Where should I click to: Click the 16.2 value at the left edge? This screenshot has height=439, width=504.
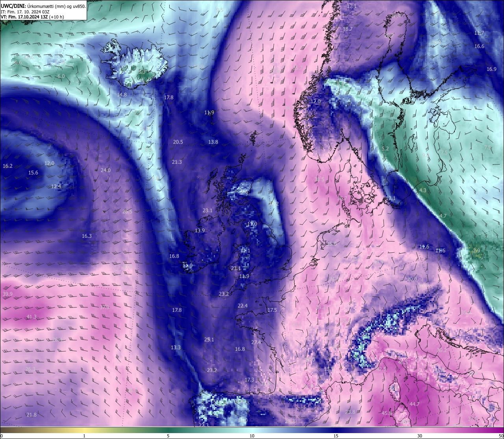pyautogui.click(x=7, y=166)
